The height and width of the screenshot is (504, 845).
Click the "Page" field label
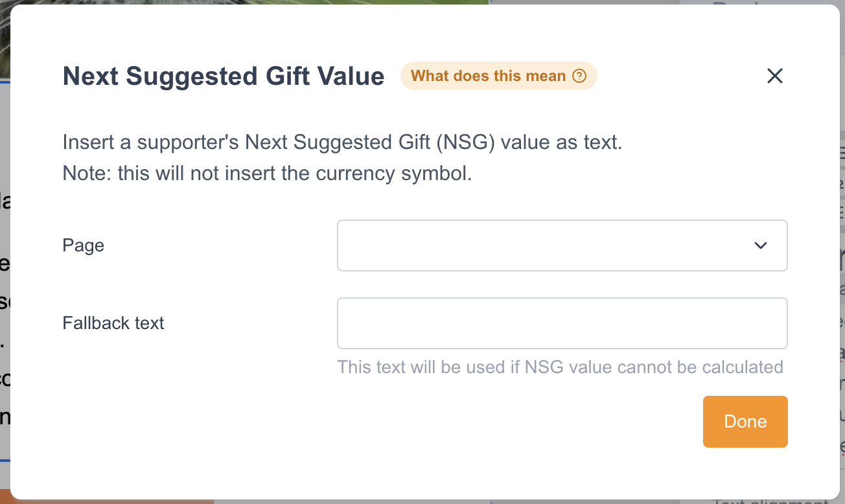(84, 246)
